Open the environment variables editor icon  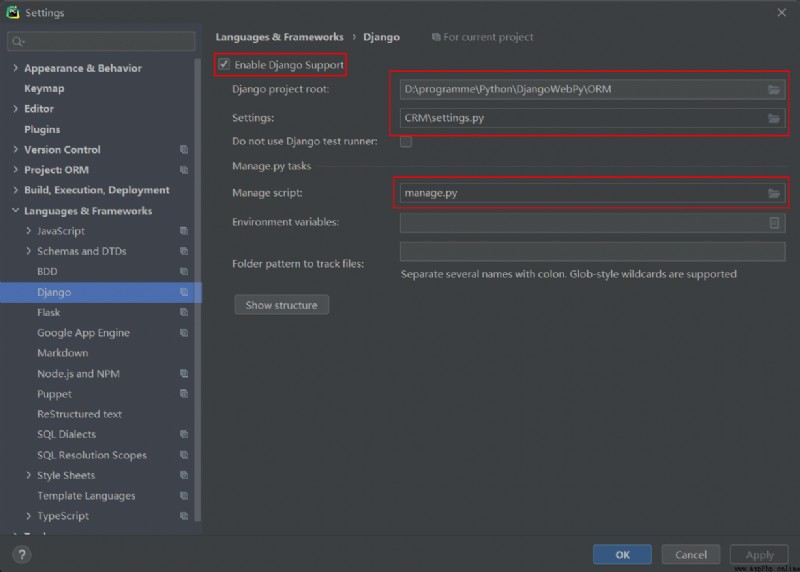(x=773, y=222)
